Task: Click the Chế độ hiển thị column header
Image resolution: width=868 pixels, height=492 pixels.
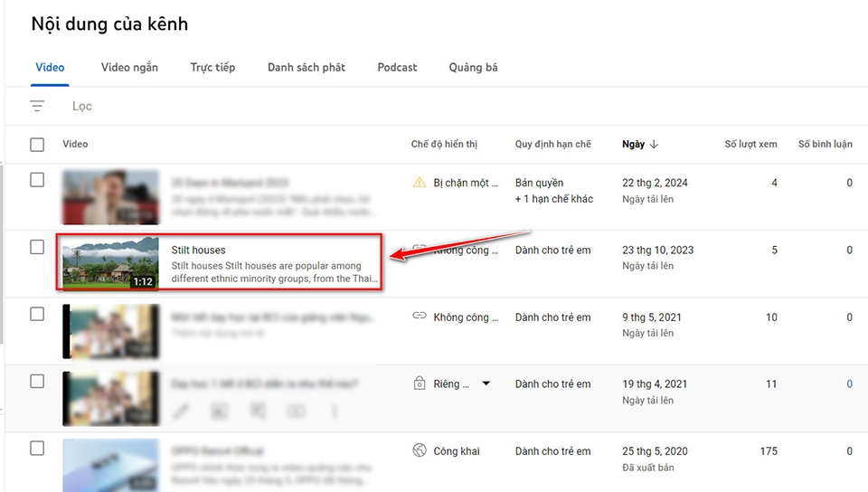Action: [444, 144]
